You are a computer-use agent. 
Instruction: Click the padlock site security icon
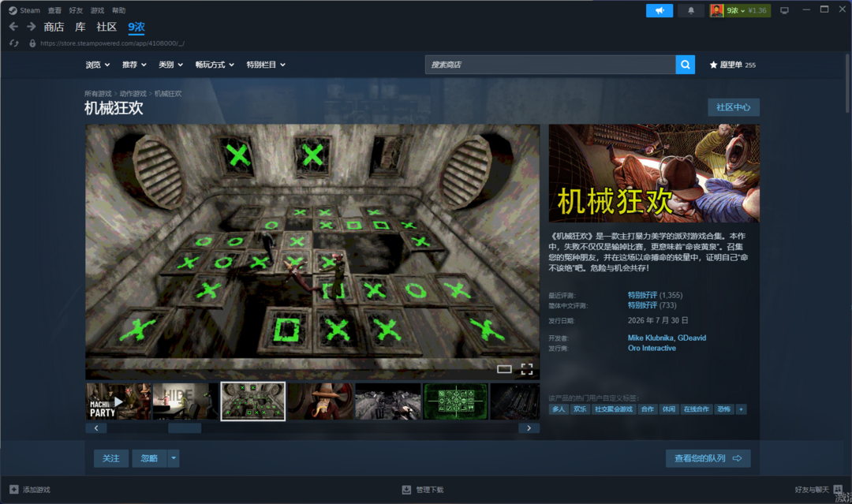pos(32,43)
